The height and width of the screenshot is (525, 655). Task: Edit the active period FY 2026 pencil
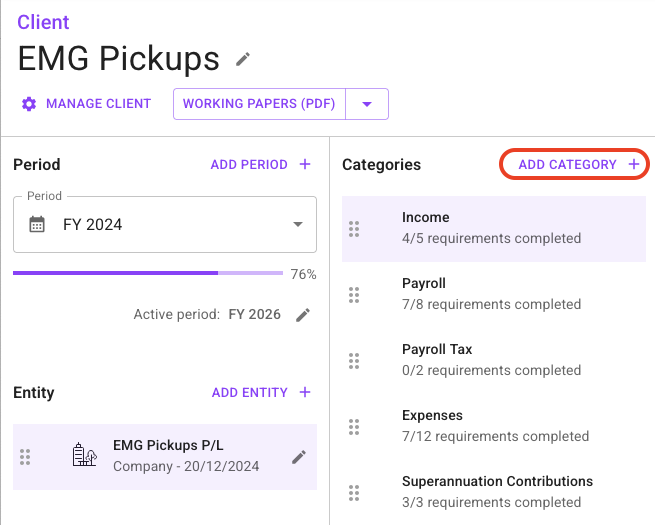[x=303, y=315]
